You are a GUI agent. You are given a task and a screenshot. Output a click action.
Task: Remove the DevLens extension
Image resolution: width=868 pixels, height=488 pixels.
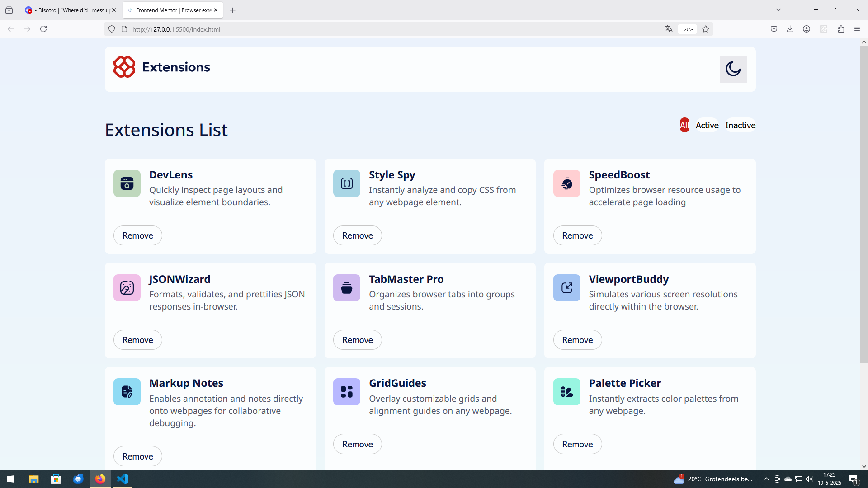(137, 235)
